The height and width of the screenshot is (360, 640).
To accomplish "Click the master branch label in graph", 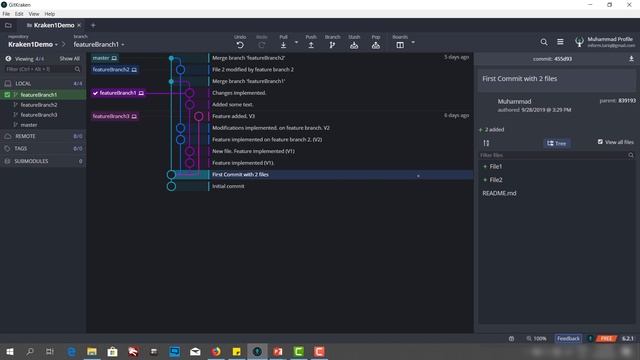I will pos(105,58).
